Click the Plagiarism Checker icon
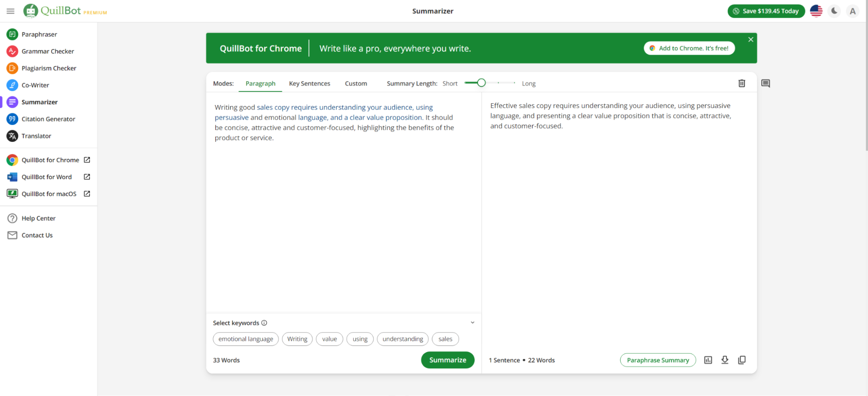The image size is (868, 396). point(12,68)
